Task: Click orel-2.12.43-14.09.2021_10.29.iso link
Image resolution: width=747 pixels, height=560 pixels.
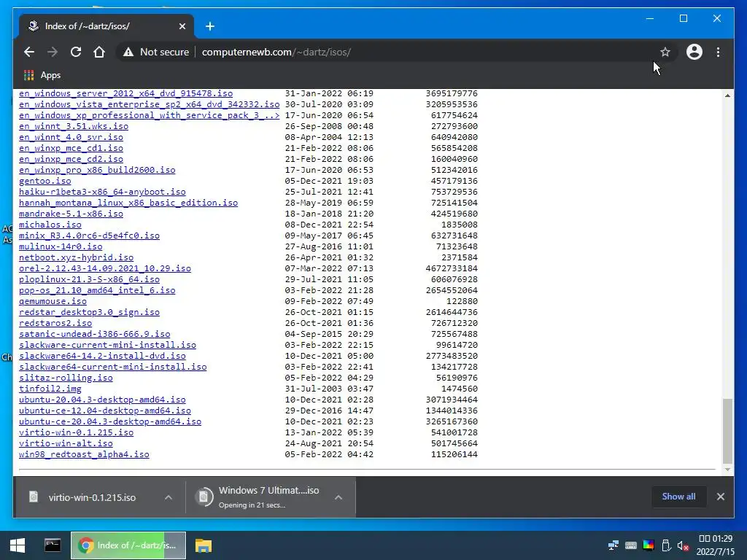Action: tap(105, 268)
